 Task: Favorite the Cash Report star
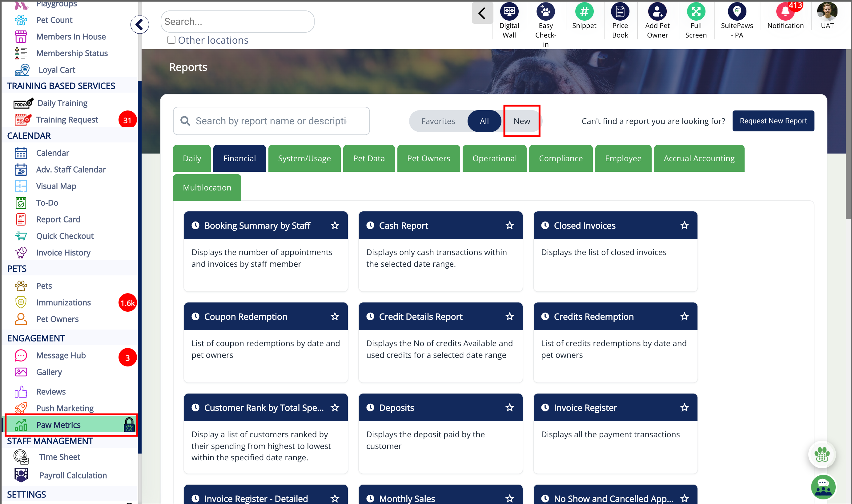tap(509, 226)
